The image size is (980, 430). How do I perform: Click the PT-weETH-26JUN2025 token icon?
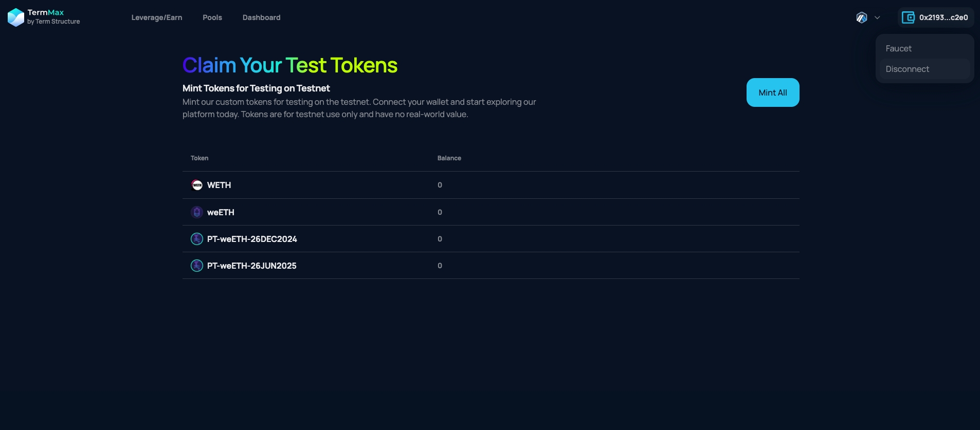tap(197, 266)
